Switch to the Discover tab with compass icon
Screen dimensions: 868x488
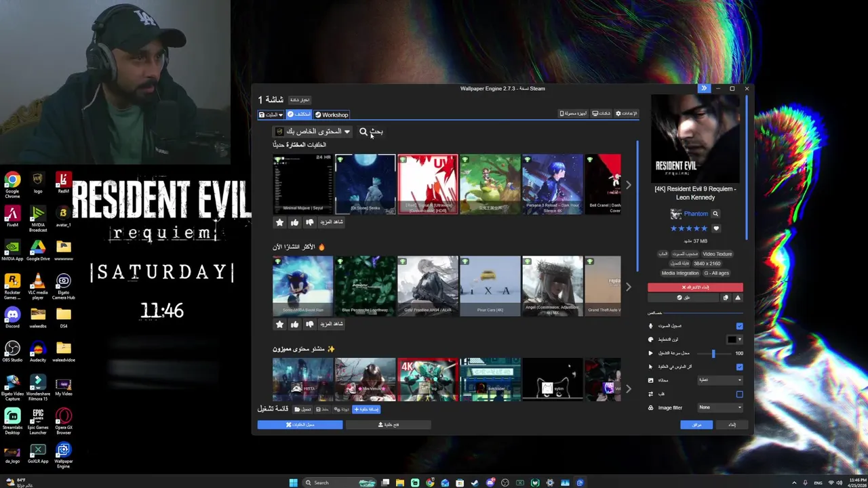298,115
